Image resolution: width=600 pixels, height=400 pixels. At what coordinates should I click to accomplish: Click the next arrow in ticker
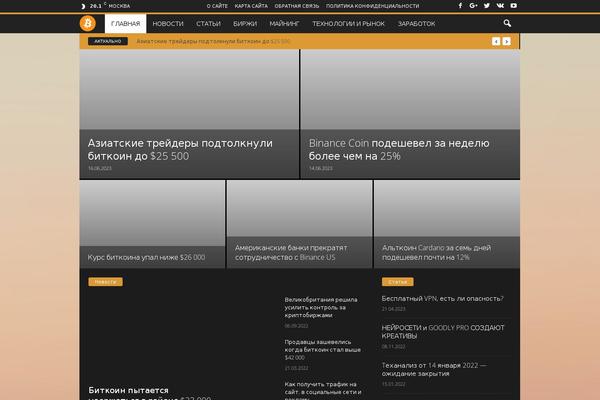pos(506,41)
